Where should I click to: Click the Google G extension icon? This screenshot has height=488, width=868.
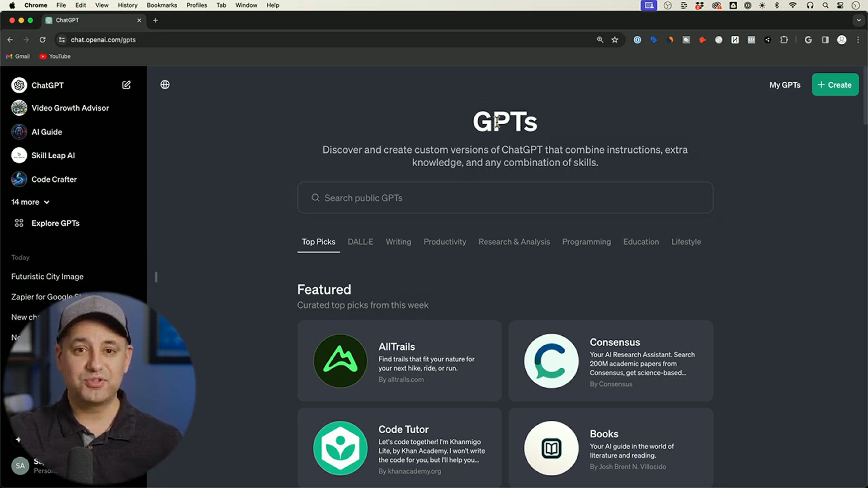tap(808, 40)
